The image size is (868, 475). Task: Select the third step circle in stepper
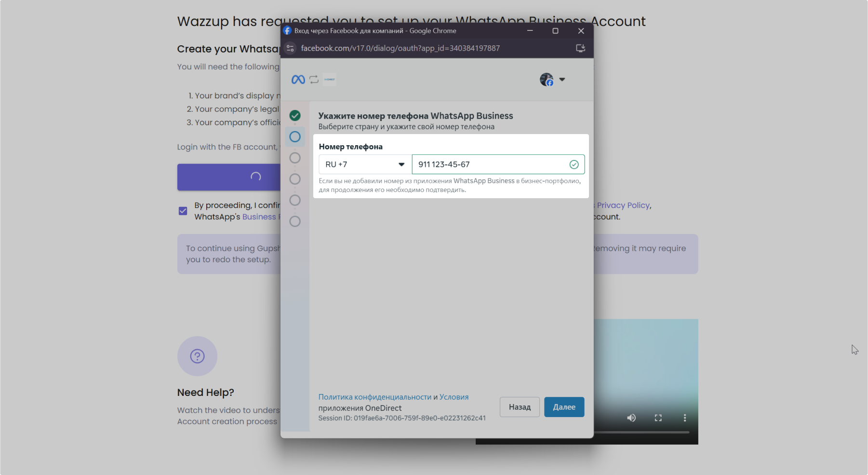point(295,158)
